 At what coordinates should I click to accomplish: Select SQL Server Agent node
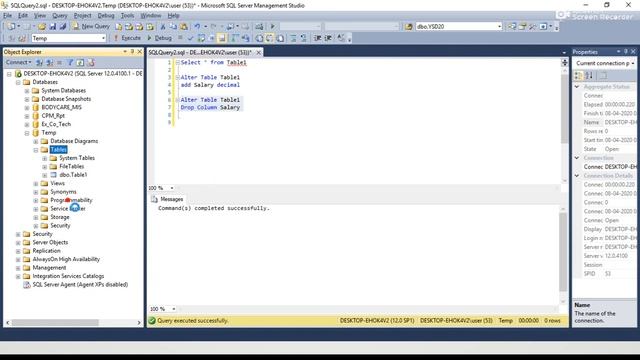click(80, 285)
